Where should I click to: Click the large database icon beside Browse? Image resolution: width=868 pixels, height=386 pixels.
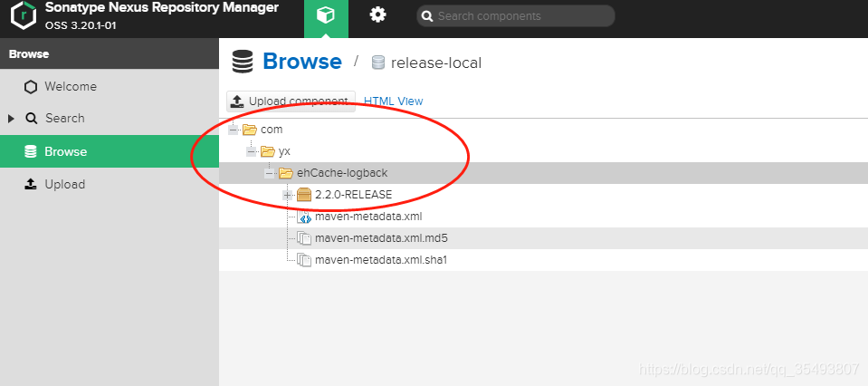pyautogui.click(x=243, y=62)
